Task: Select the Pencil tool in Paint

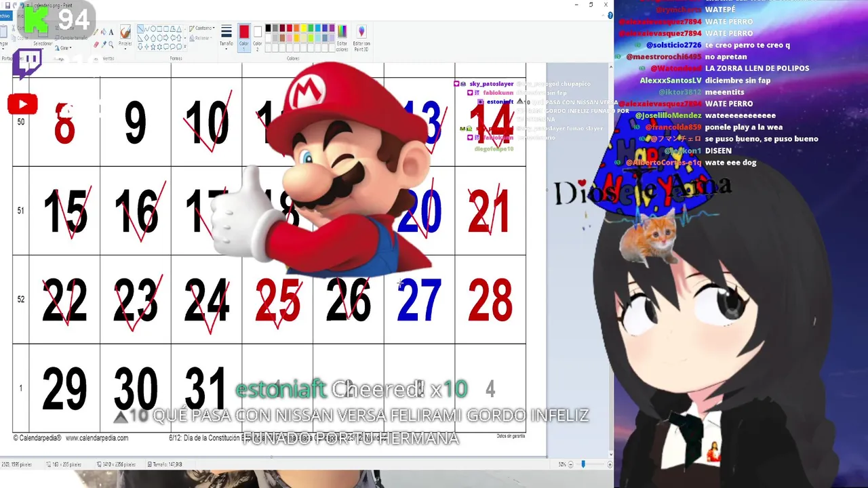Action: 96,32
